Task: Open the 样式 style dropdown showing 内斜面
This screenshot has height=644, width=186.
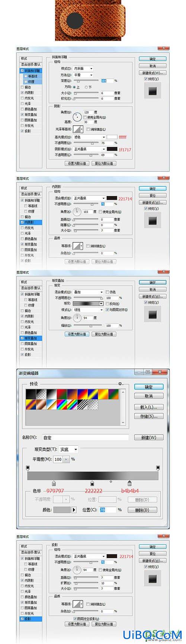Action: click(83, 68)
